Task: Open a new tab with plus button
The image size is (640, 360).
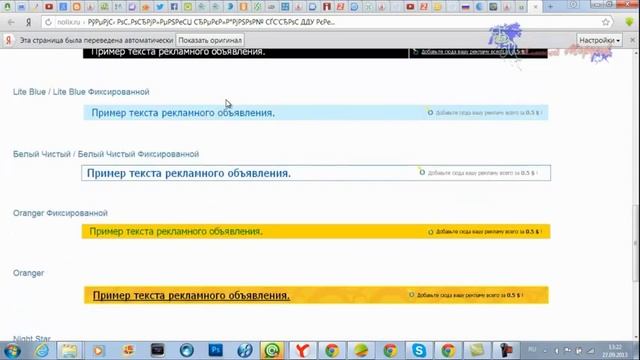Action: pyautogui.click(x=550, y=7)
